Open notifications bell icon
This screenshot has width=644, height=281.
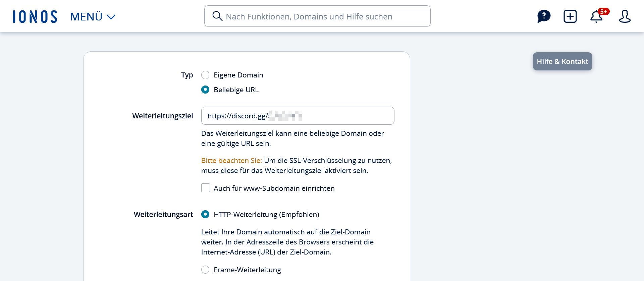pos(596,16)
